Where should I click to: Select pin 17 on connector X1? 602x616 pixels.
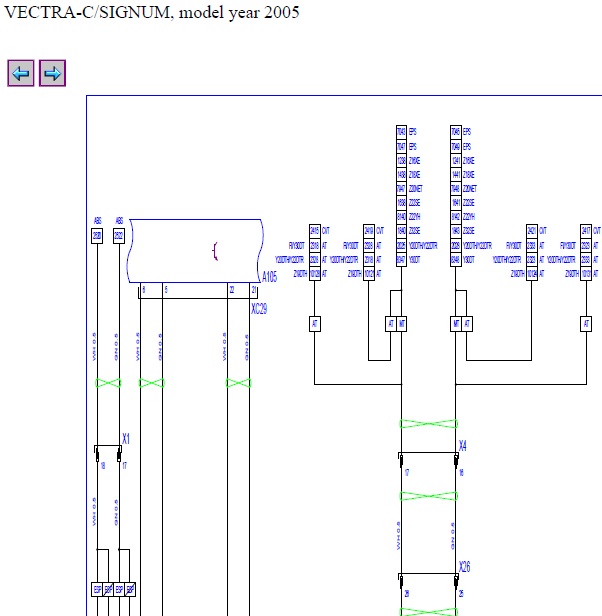click(125, 466)
